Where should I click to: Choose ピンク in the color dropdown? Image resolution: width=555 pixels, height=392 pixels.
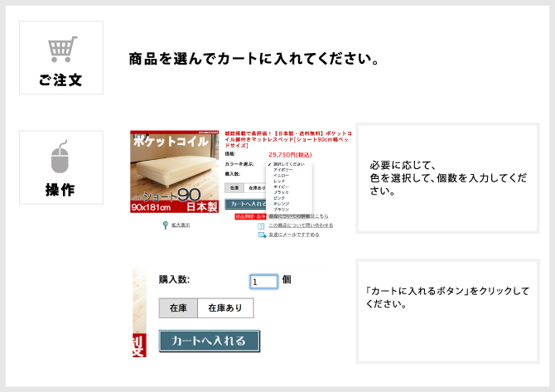pos(279,198)
